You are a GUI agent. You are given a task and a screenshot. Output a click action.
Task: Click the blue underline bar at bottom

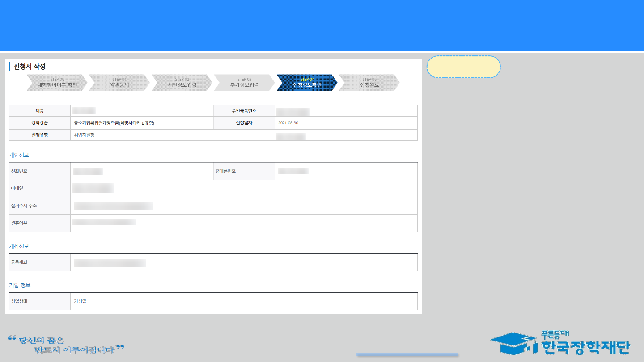(x=407, y=355)
